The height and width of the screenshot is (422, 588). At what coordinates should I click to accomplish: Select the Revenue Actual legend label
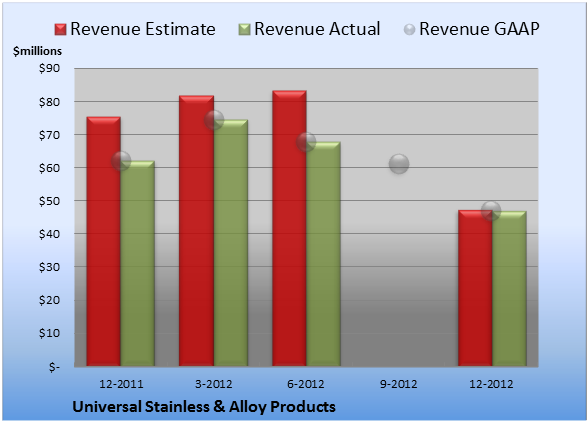click(x=317, y=29)
